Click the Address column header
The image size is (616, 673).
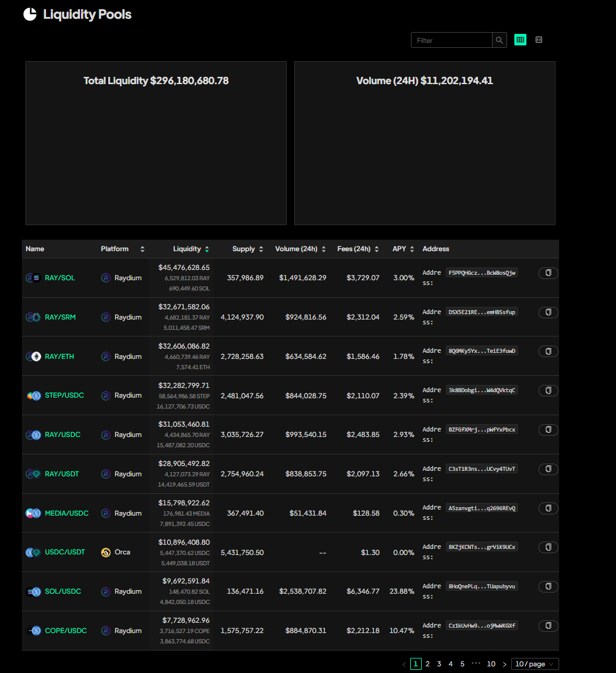pos(436,249)
